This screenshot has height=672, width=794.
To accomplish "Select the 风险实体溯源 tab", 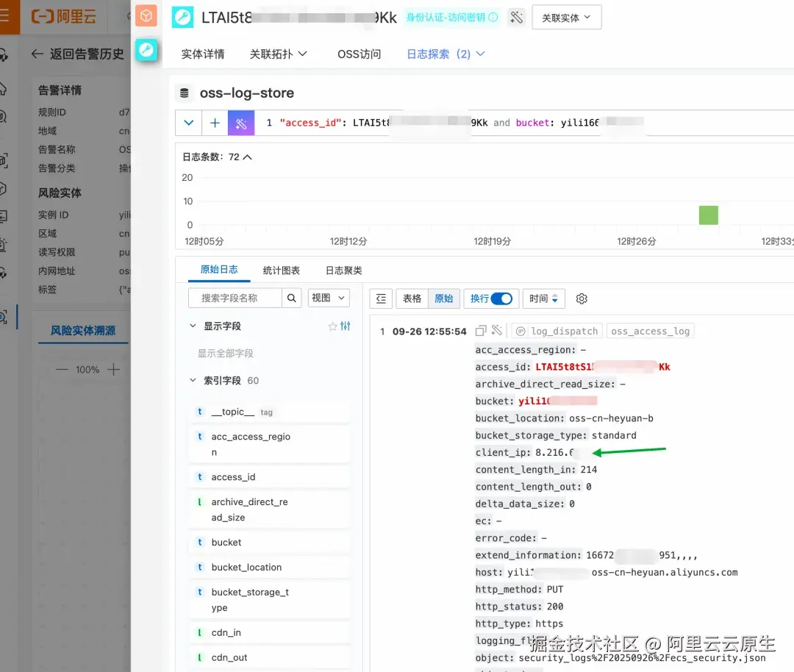I will coord(83,331).
